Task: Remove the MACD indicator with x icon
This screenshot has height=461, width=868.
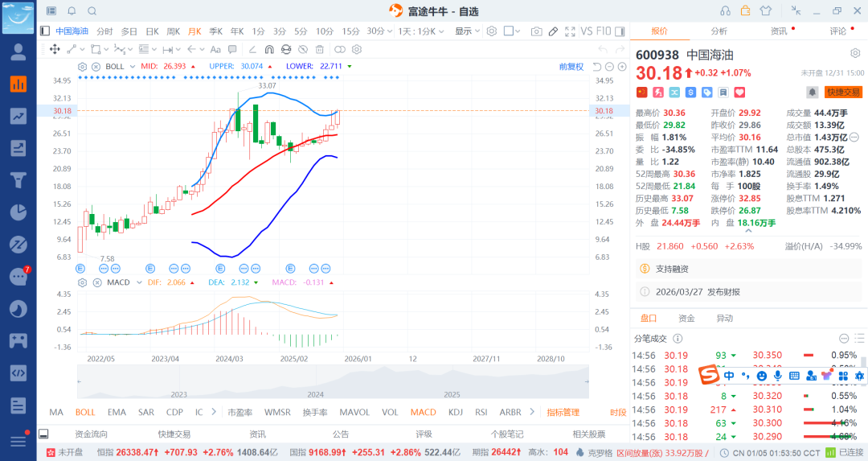Action: pos(97,282)
